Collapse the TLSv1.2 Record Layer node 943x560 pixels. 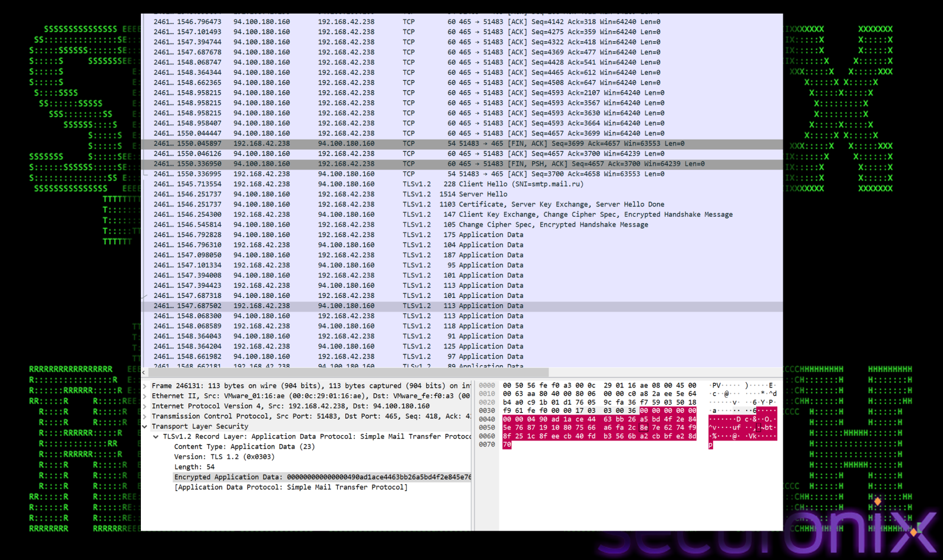click(x=156, y=437)
